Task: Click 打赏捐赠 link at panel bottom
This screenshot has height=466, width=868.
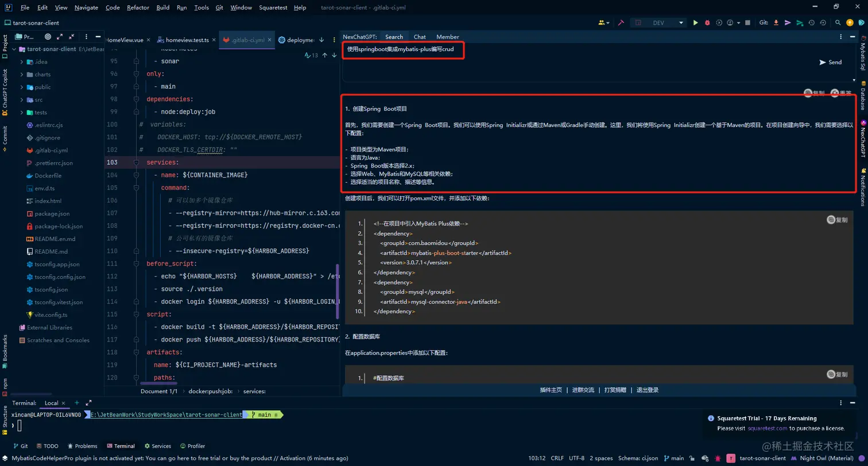Action: pos(615,390)
